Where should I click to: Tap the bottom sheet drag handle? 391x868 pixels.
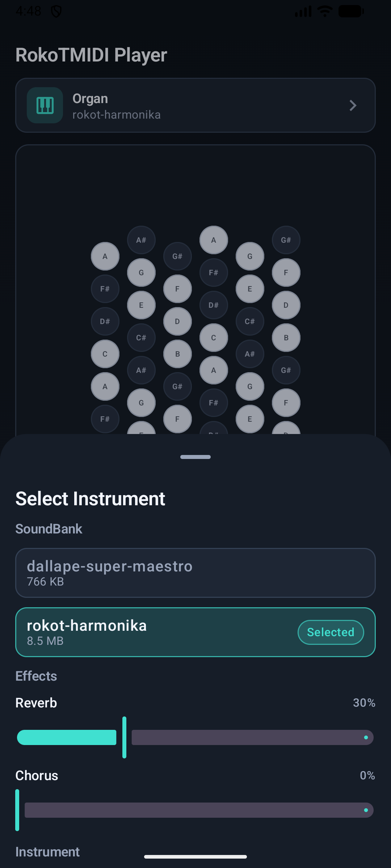[195, 457]
